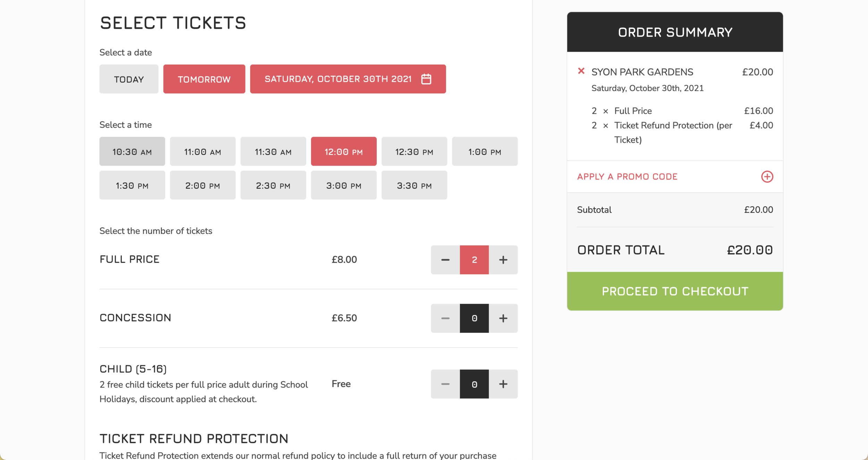This screenshot has width=868, height=460.
Task: Select the 11:30 AM time slot
Action: click(273, 152)
